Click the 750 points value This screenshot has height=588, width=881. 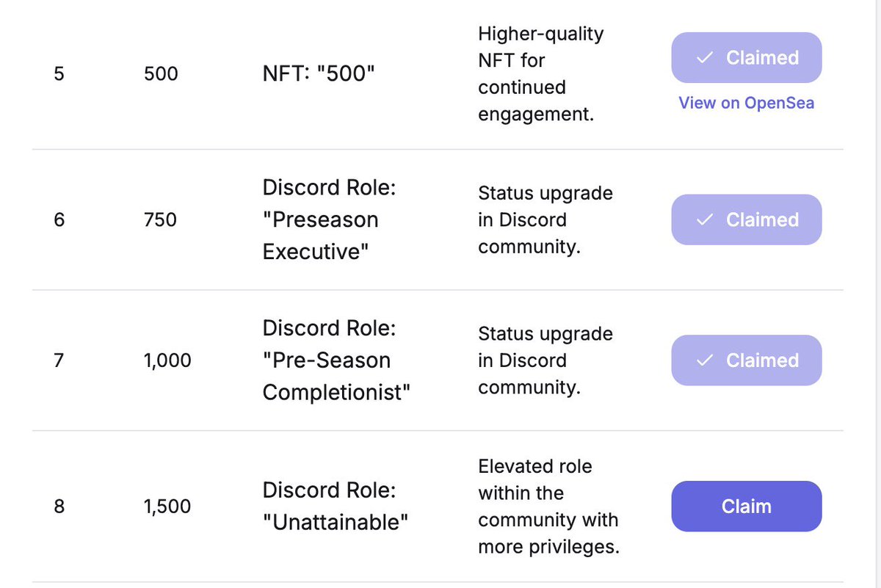pos(161,219)
